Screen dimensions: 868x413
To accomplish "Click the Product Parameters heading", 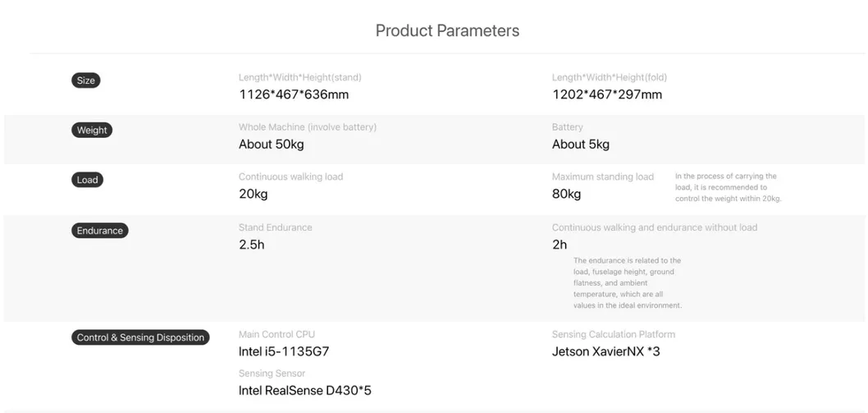I will pyautogui.click(x=447, y=31).
